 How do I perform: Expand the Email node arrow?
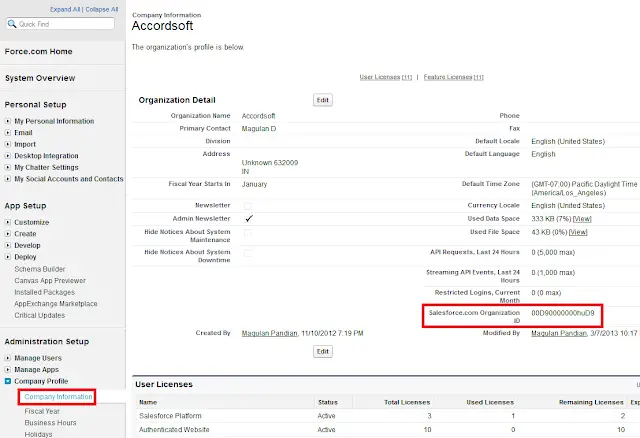pos(8,133)
